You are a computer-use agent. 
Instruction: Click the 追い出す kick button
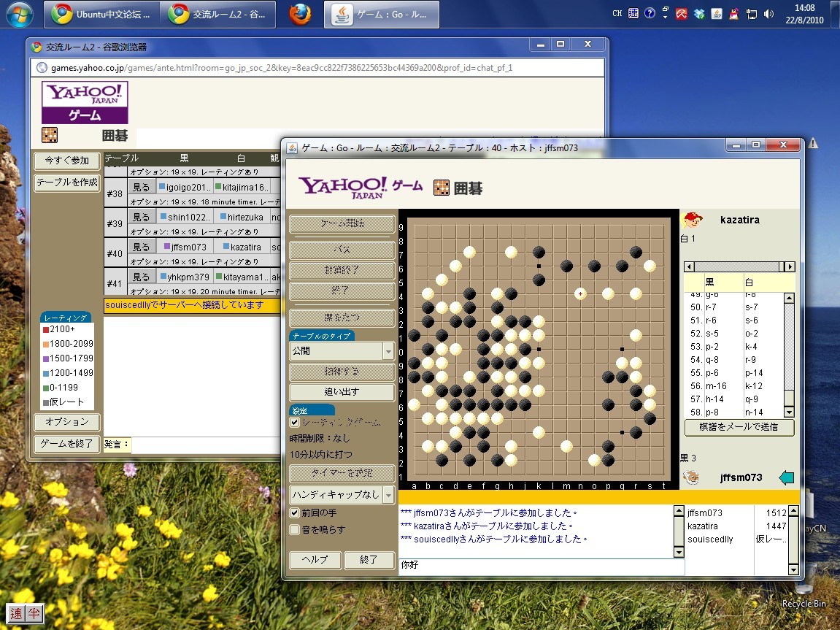tap(342, 392)
